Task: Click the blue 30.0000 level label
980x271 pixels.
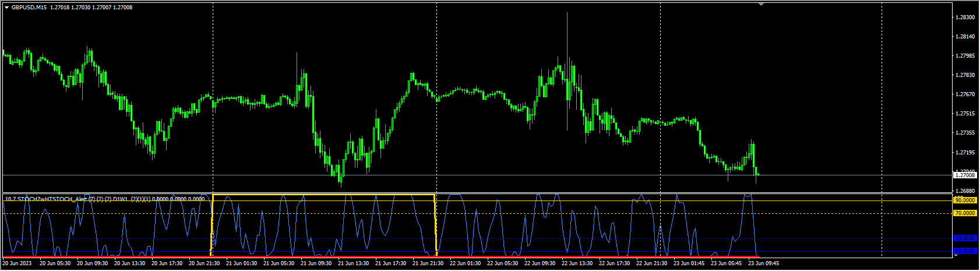Action: click(964, 238)
